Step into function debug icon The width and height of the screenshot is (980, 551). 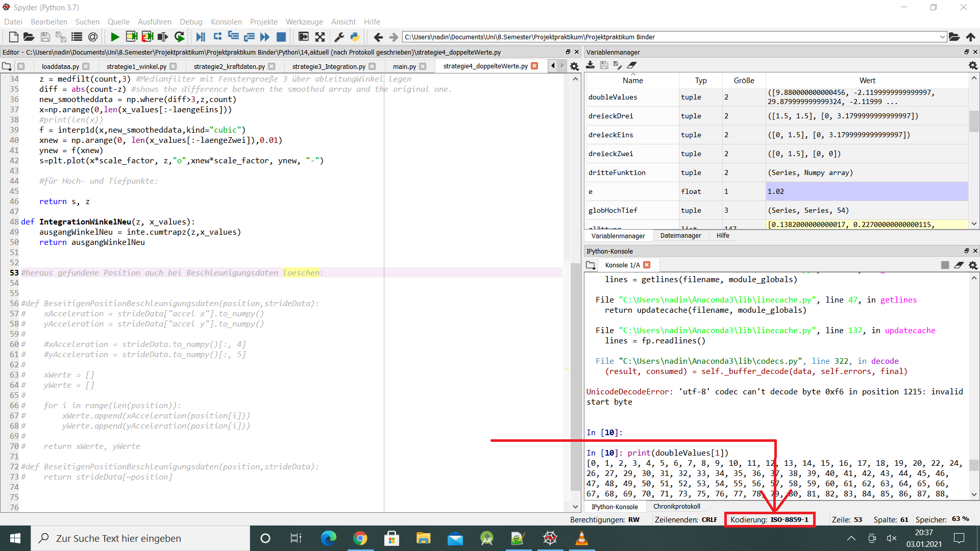pyautogui.click(x=233, y=37)
